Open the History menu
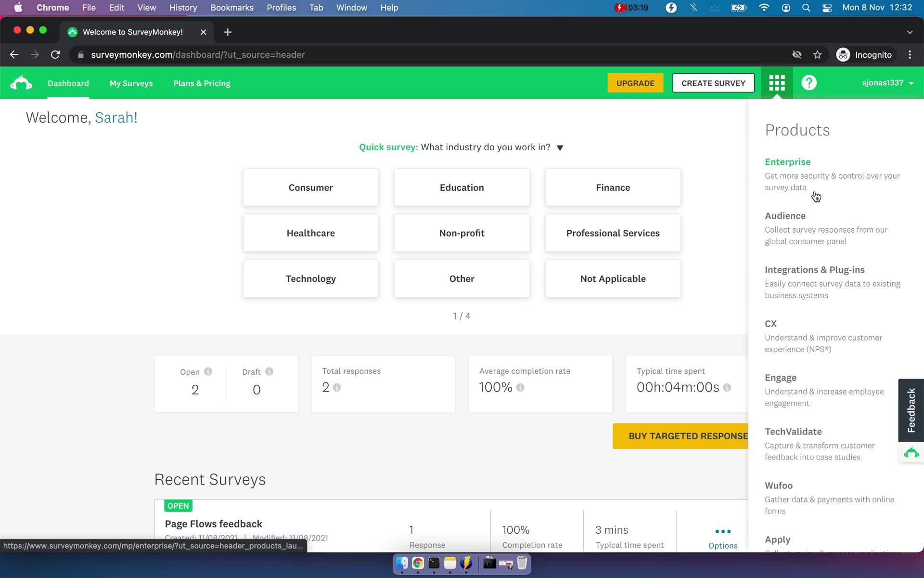This screenshot has height=578, width=924. [183, 8]
